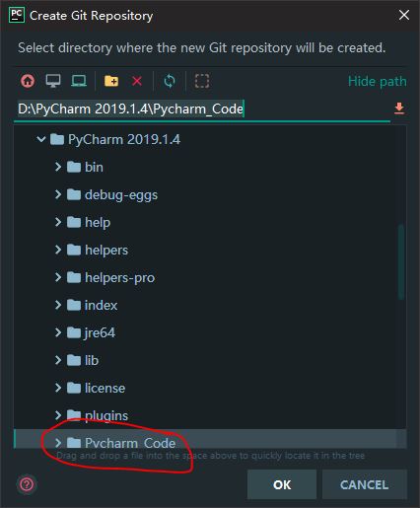The width and height of the screenshot is (420, 508).
Task: Expand the debug-eggs folder
Action: tap(58, 194)
